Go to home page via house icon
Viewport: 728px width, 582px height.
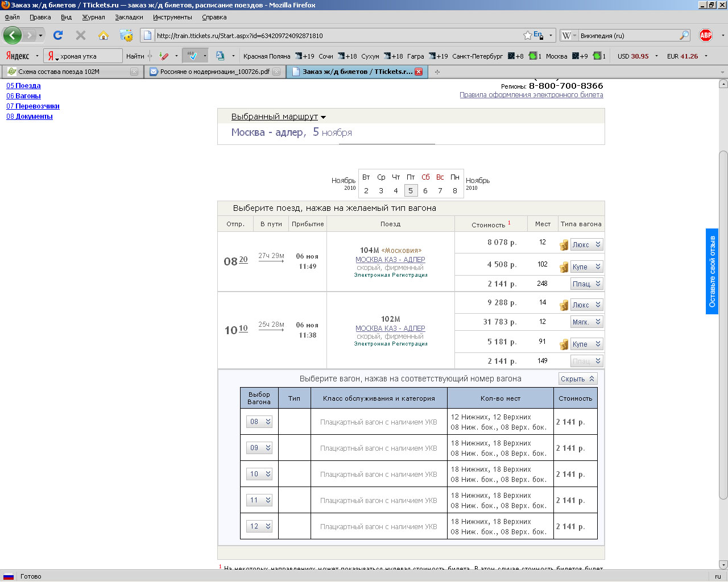click(104, 35)
